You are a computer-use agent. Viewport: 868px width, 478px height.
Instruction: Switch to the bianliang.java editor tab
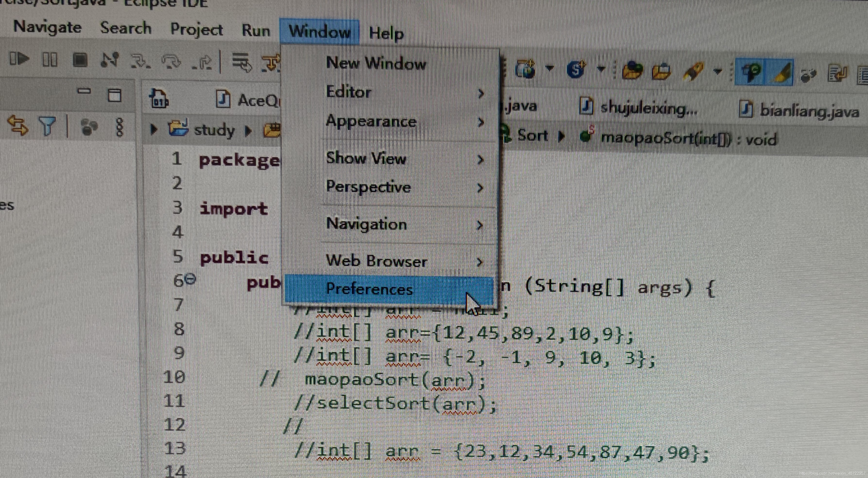click(799, 110)
